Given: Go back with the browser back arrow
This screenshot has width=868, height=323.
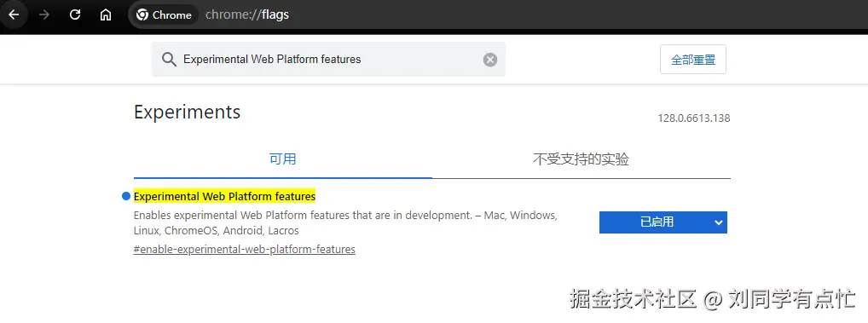Looking at the screenshot, I should coord(14,15).
